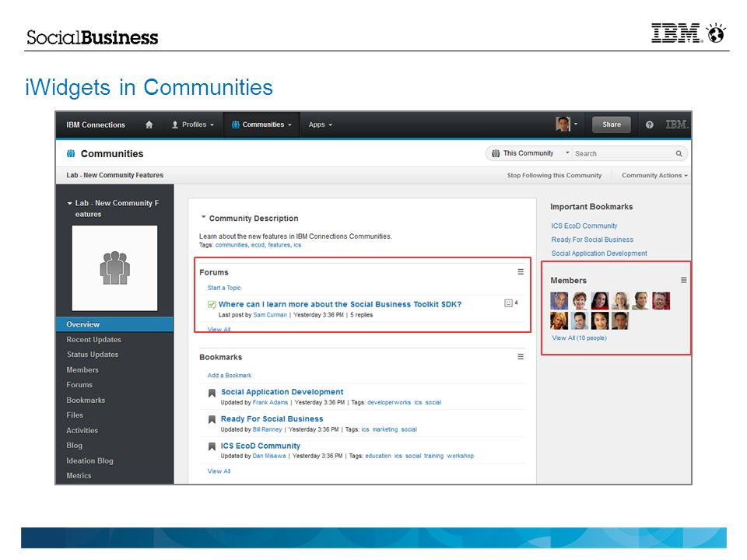The width and height of the screenshot is (747, 560).
Task: Click the Share button
Action: [612, 124]
